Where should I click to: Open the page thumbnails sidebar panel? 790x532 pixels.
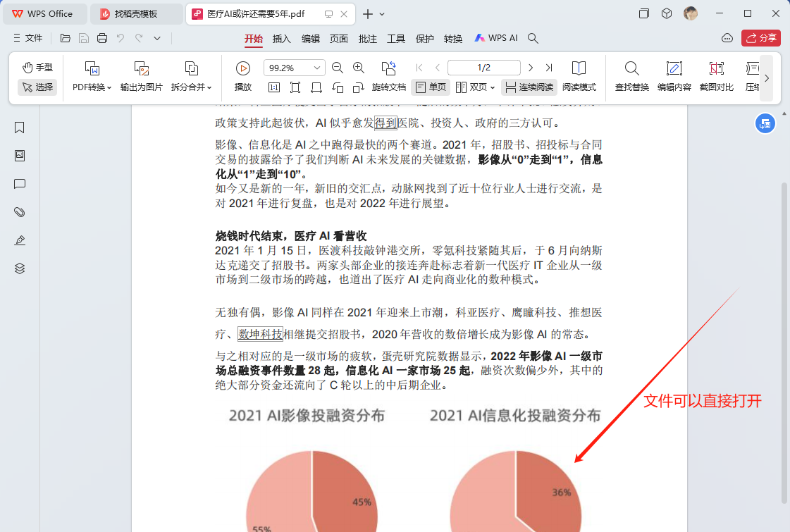tap(20, 156)
